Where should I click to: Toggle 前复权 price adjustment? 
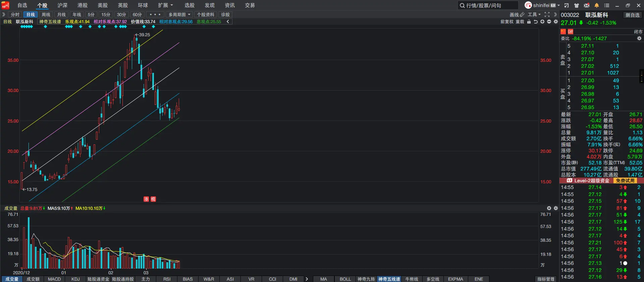pyautogui.click(x=507, y=21)
